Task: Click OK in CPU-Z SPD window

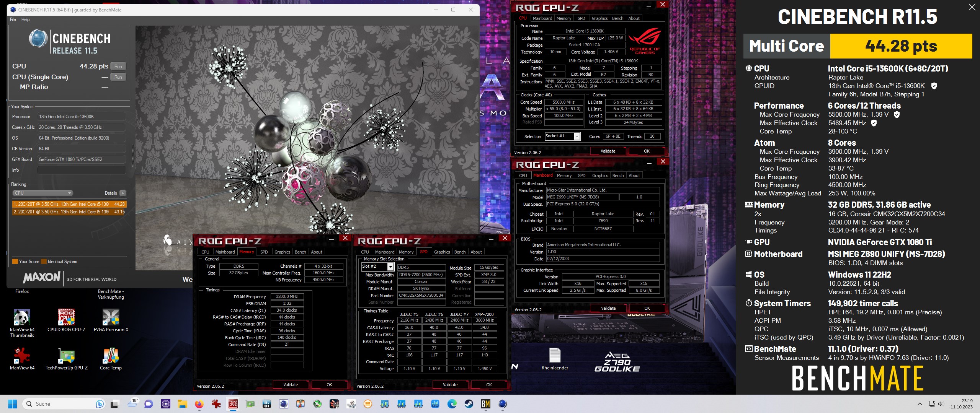Action: (489, 385)
